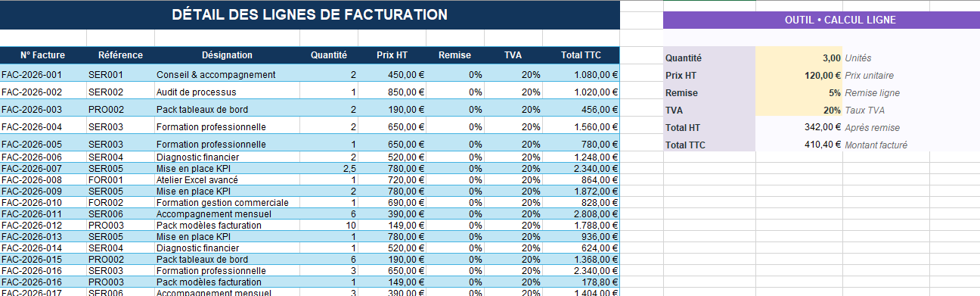980x296 pixels.
Task: Click the Total HT result 342,00 €
Action: tap(799, 127)
